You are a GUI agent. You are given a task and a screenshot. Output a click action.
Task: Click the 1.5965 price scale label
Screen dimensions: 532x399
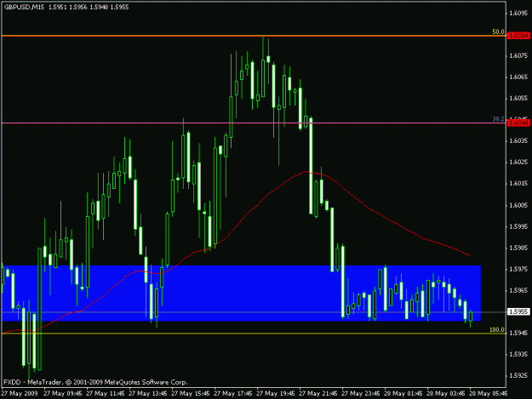(518, 290)
